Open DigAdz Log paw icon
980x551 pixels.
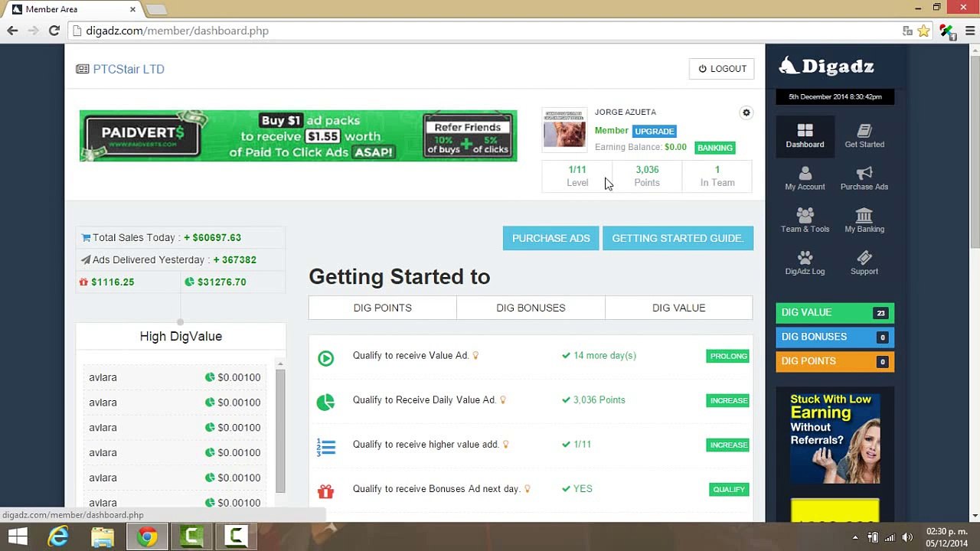tap(805, 262)
